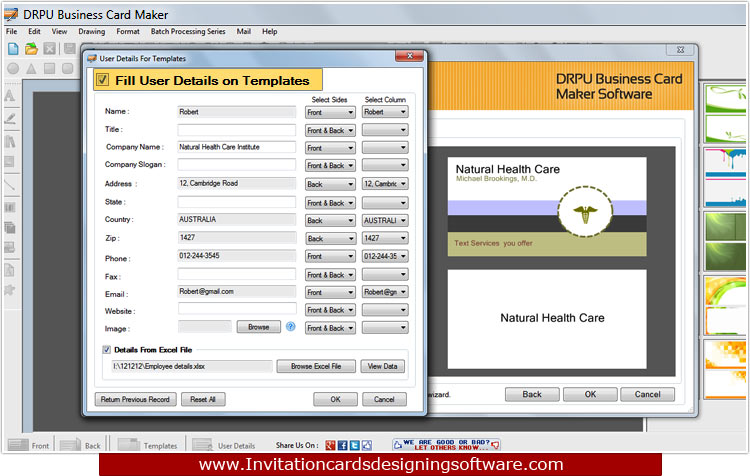Share on Facebook icon
The image size is (750, 476).
click(342, 445)
